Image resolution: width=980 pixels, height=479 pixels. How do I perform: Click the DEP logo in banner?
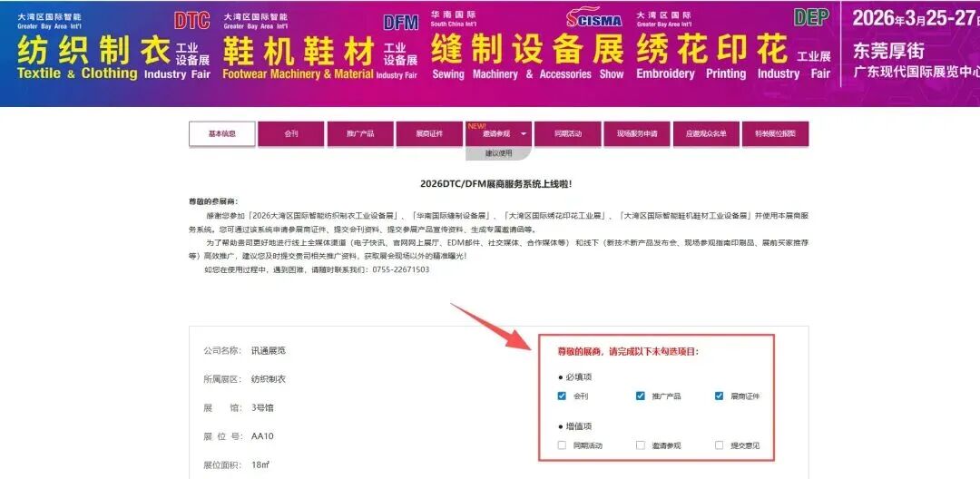811,17
